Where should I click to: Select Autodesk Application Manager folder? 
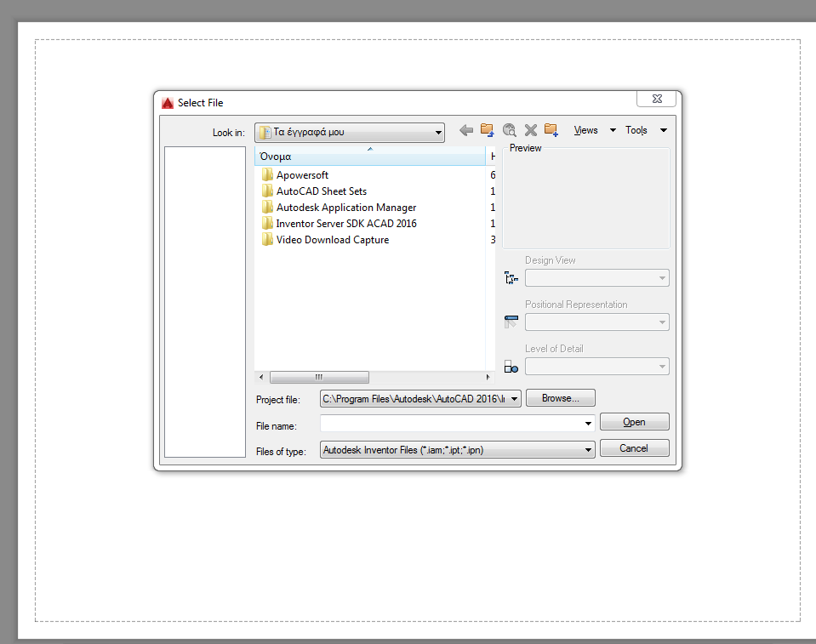(346, 208)
